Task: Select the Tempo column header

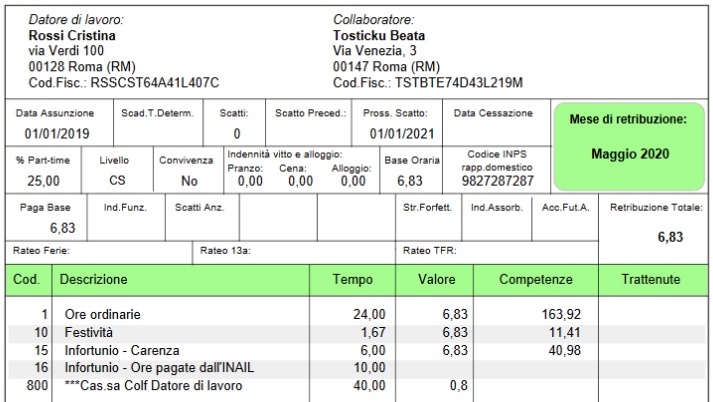Action: coord(351,280)
